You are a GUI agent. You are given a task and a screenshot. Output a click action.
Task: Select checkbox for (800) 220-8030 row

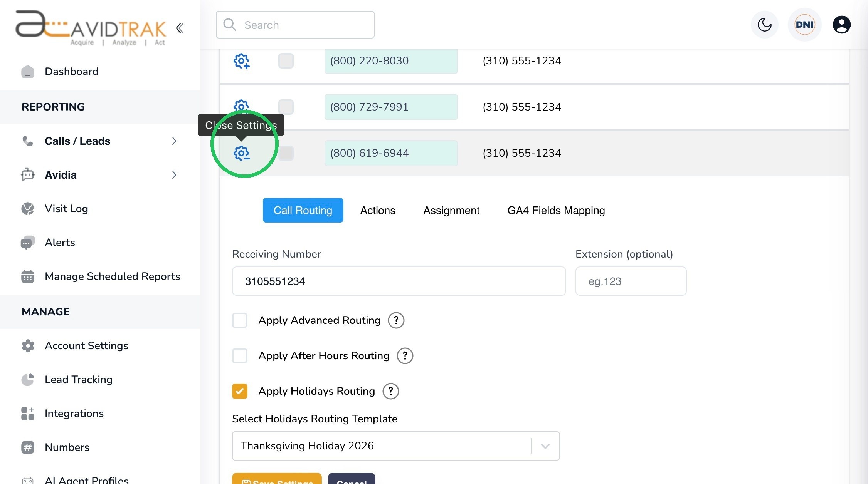pos(286,61)
